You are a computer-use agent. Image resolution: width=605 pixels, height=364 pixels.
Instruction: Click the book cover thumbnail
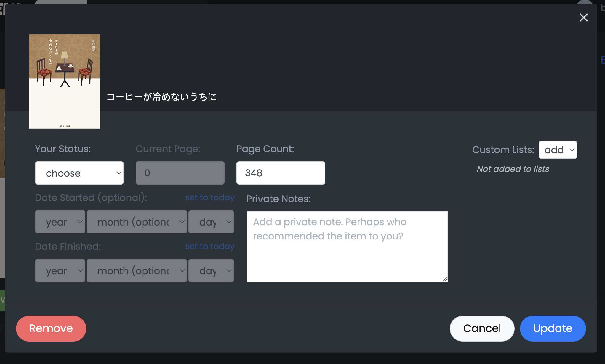tap(65, 81)
